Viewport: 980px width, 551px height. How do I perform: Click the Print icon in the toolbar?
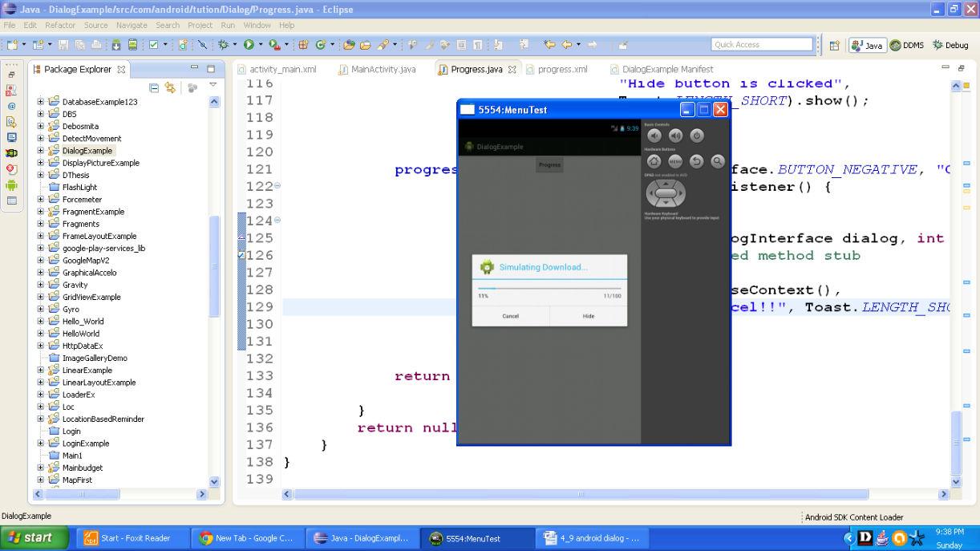(96, 45)
